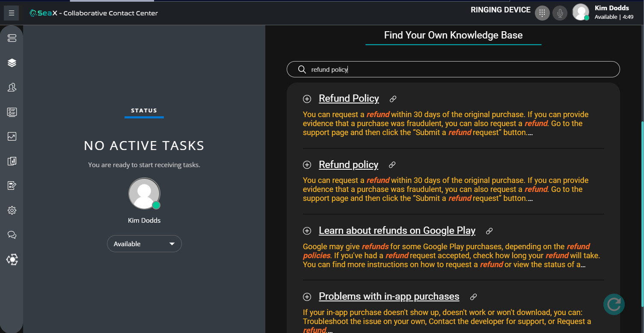
Task: Copy link for Learn about refunds article
Action: (x=490, y=231)
